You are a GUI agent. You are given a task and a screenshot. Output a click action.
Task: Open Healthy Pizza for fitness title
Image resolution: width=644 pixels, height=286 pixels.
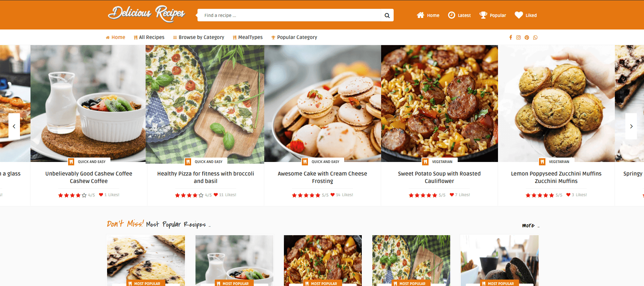pos(206,177)
